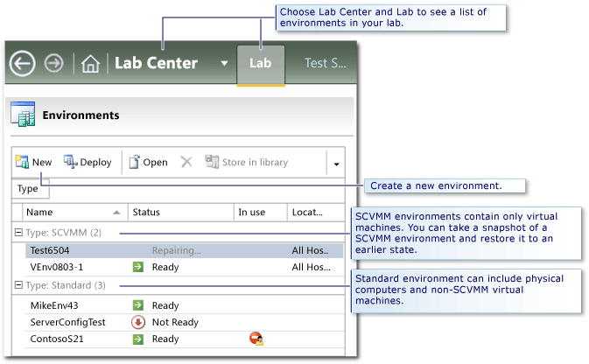
Task: Click the Type: SCVMM (2) group label
Action: coord(64,233)
